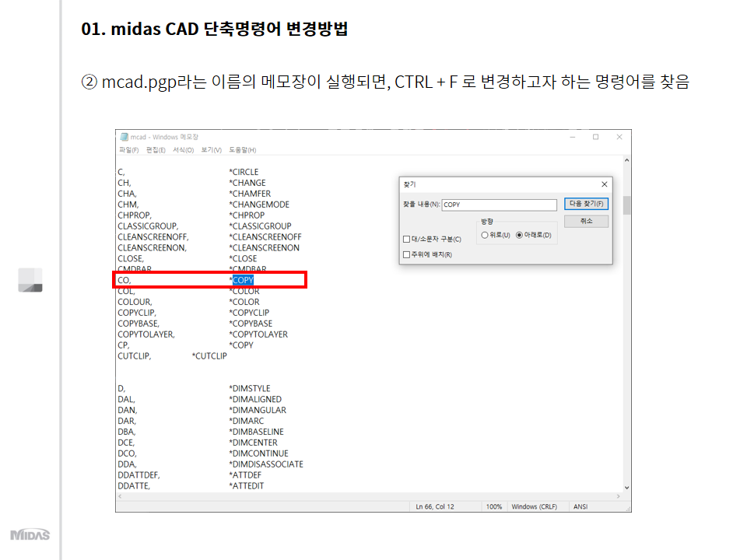Click the 'CO,' alias text

pos(124,281)
